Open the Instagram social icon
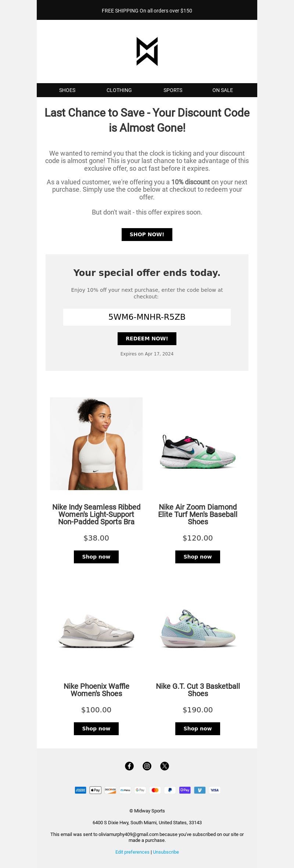Image resolution: width=294 pixels, height=868 pixels. tap(147, 766)
